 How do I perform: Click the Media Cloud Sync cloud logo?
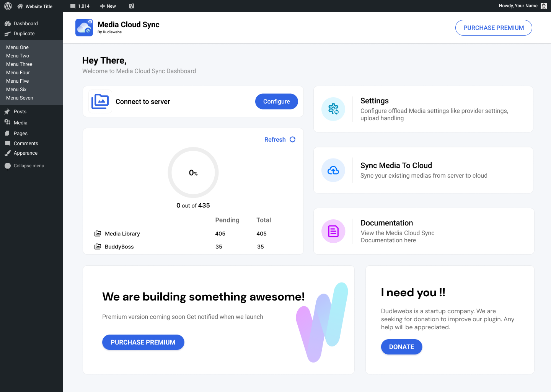pyautogui.click(x=84, y=27)
